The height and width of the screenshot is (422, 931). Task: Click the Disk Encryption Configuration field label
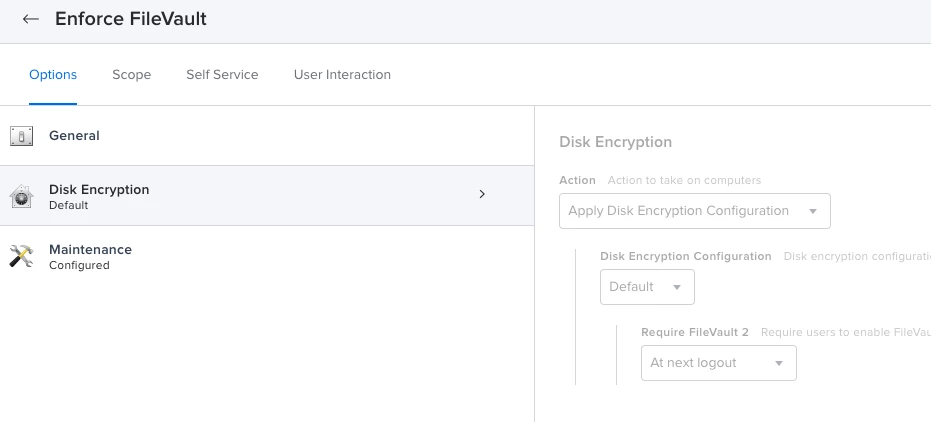pyautogui.click(x=686, y=256)
